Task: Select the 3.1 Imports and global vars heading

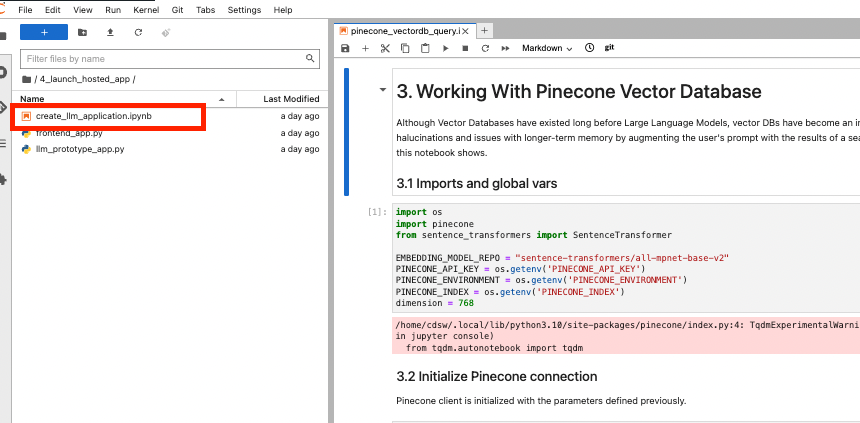Action: (477, 183)
